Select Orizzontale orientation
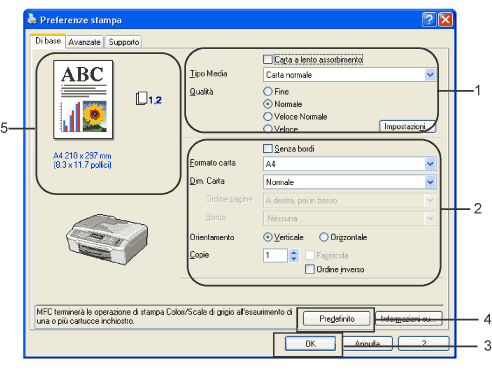This screenshot has width=492, height=384. tap(324, 237)
